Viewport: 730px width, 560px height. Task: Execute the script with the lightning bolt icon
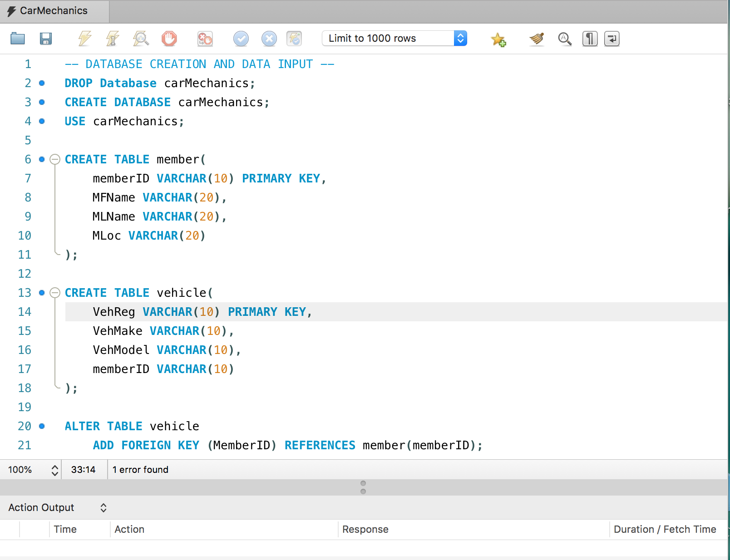[x=84, y=39]
